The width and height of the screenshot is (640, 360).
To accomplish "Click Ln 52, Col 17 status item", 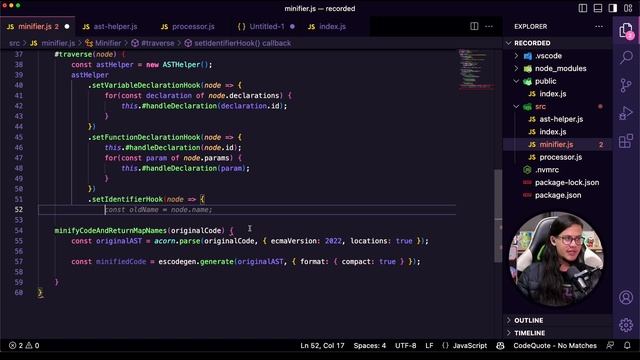I will 322,345.
